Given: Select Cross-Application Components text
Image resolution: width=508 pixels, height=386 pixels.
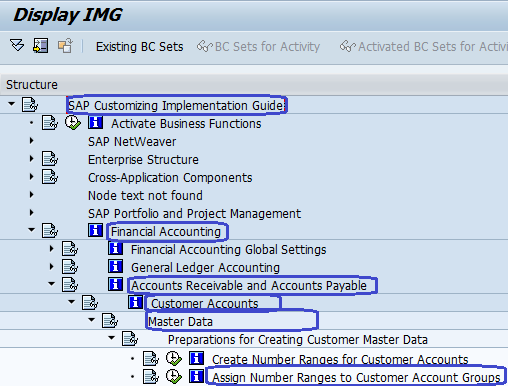Looking at the screenshot, I should (x=170, y=178).
